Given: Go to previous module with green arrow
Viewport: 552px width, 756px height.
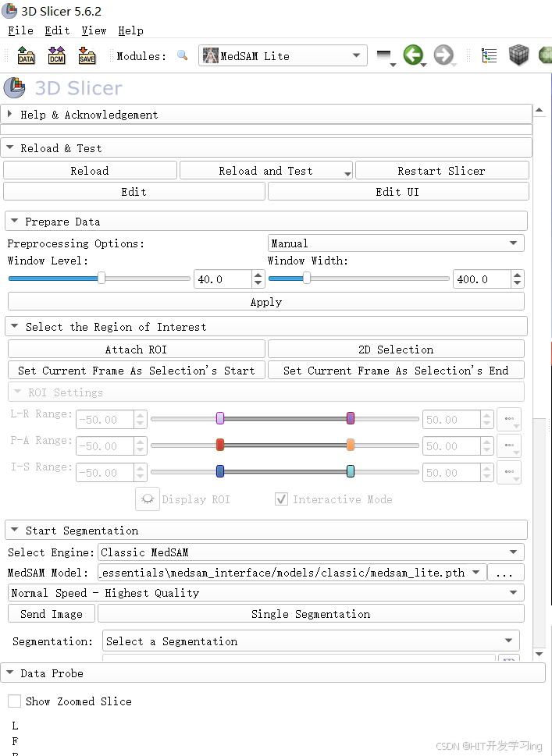Looking at the screenshot, I should pos(414,55).
